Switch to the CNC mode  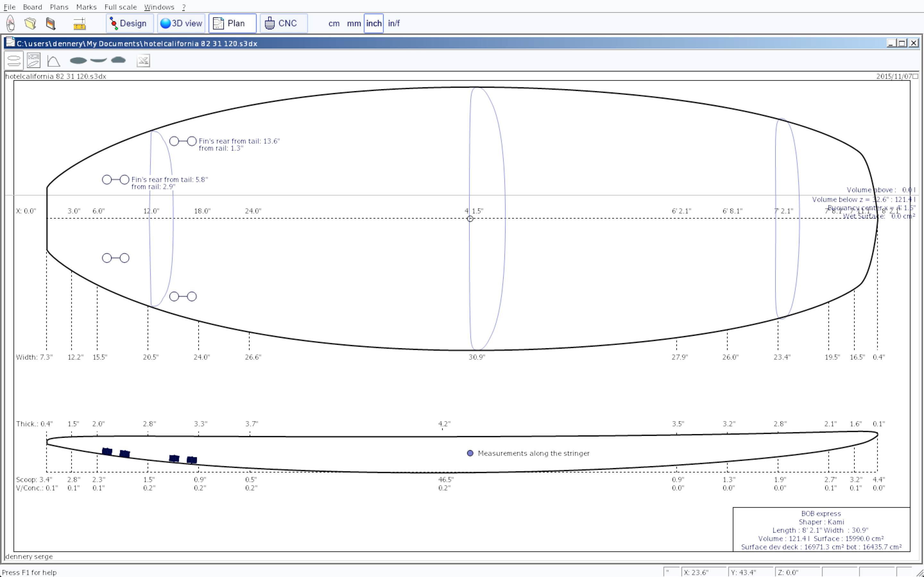click(x=283, y=23)
